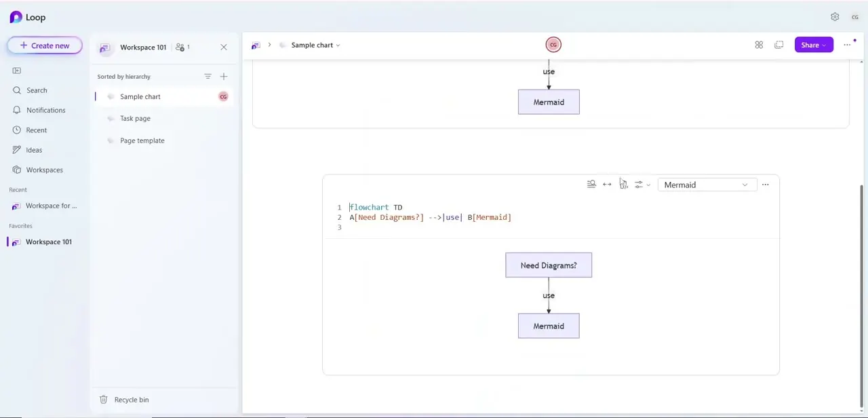Click CG avatar on Sample chart row
The width and height of the screenshot is (868, 418).
tap(223, 96)
